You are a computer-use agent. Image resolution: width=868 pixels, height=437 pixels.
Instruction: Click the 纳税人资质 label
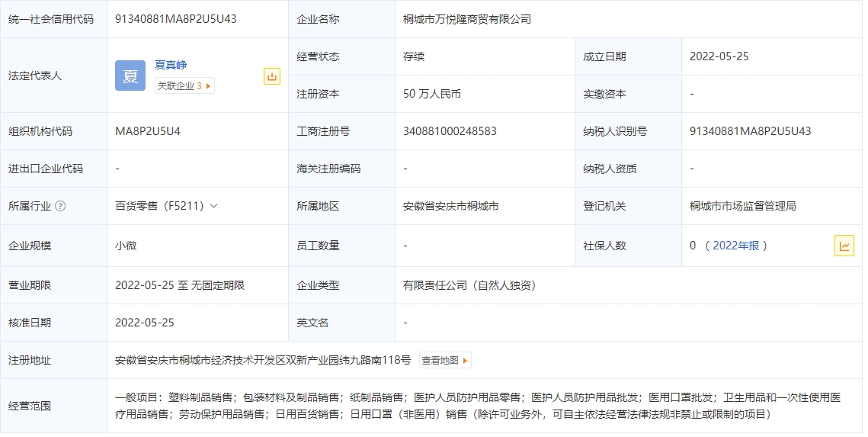point(610,169)
